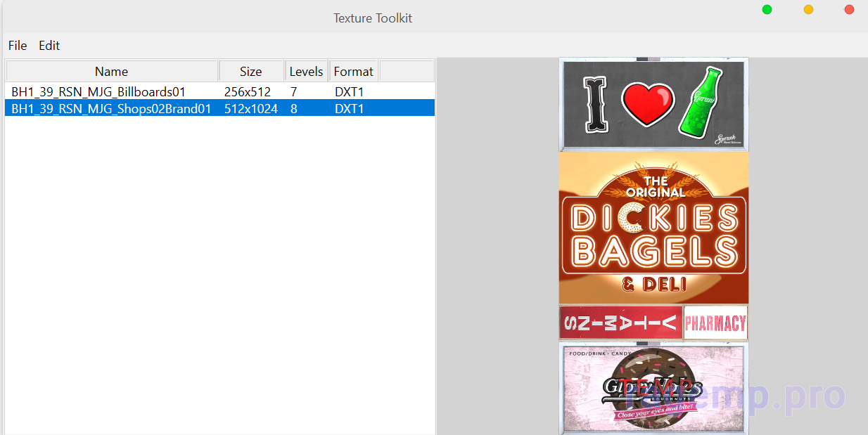Select the BH1_39_RSN_MJG_Billboards01 texture row
Screen dimensions: 868x435
click(x=98, y=92)
